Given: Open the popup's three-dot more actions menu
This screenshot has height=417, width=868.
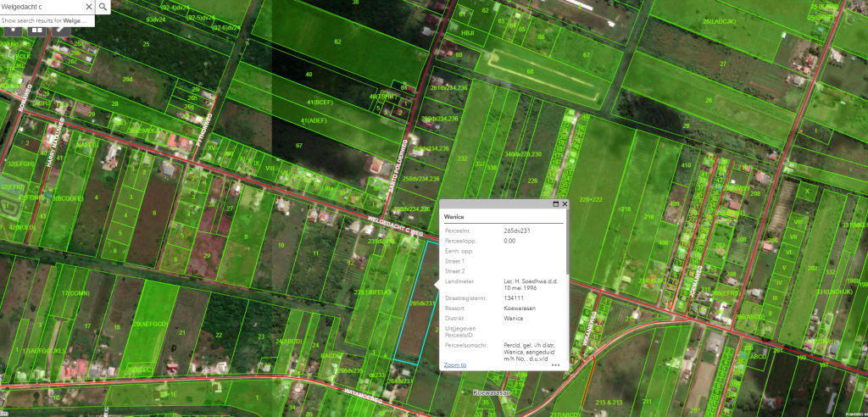Looking at the screenshot, I should click(x=556, y=365).
